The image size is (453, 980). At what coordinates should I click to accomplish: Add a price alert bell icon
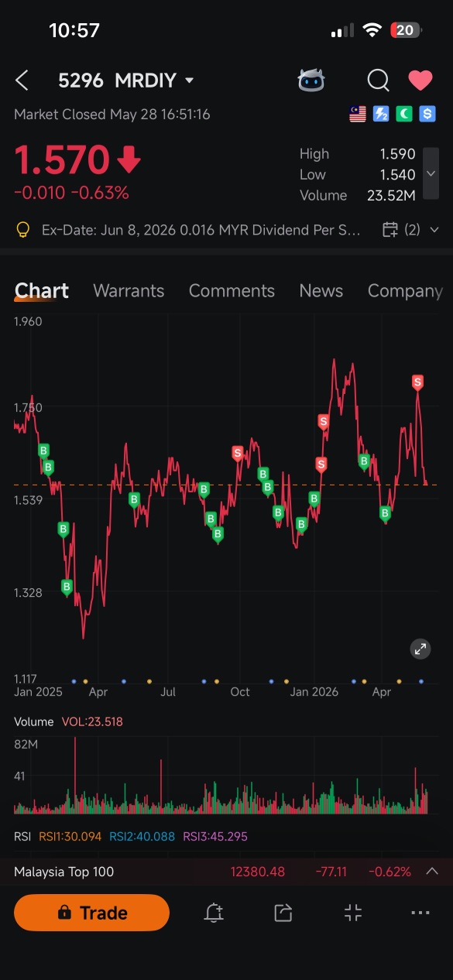point(214,913)
